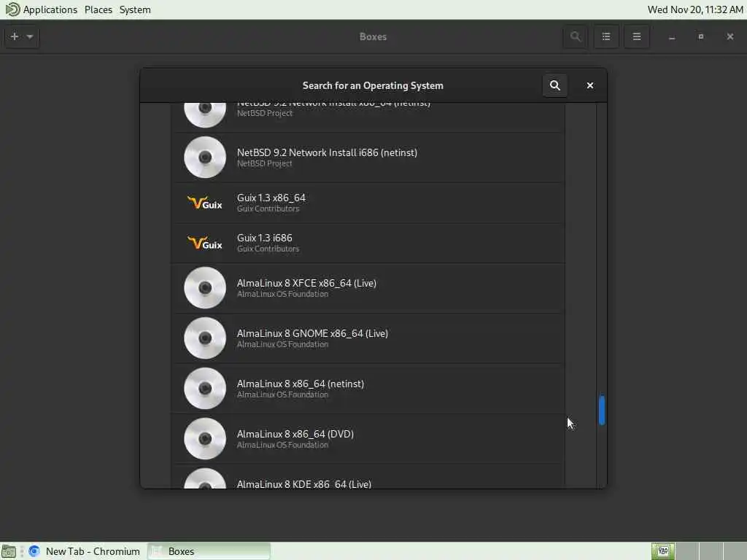This screenshot has width=747, height=560.
Task: Switch to New Tab - Chromium in the taskbar
Action: click(x=85, y=551)
